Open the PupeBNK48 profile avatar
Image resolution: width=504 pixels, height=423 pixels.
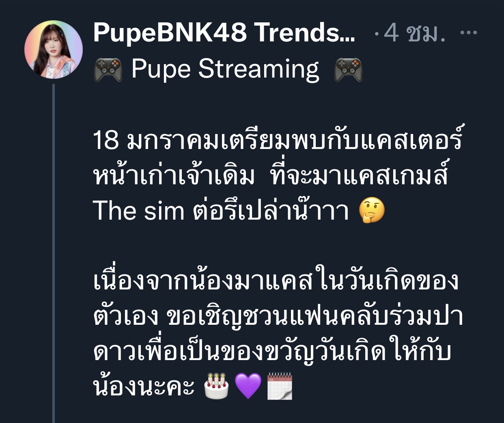click(54, 50)
